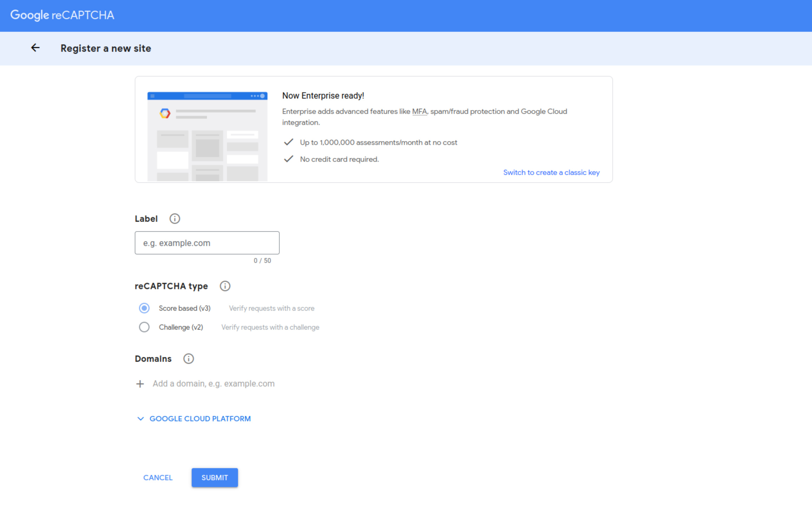Screen dimensions: 812x519
Task: Select the Score based (v3) radio button
Action: tap(144, 308)
